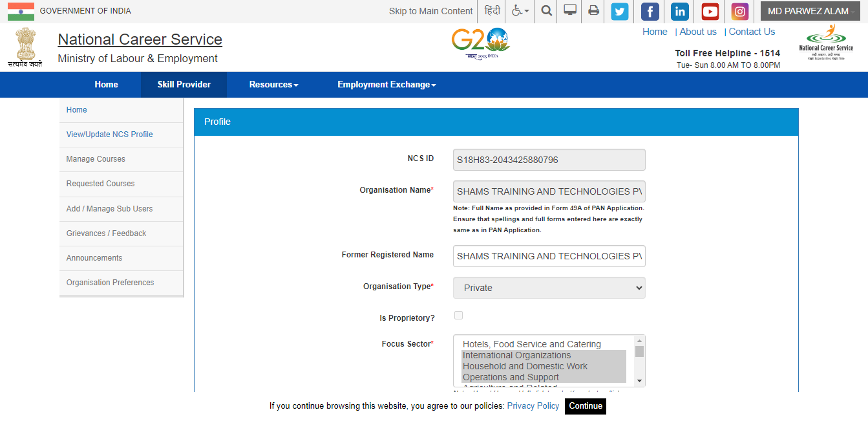Image resolution: width=868 pixels, height=421 pixels.
Task: Open Manage Courses in the sidebar
Action: coord(96,159)
